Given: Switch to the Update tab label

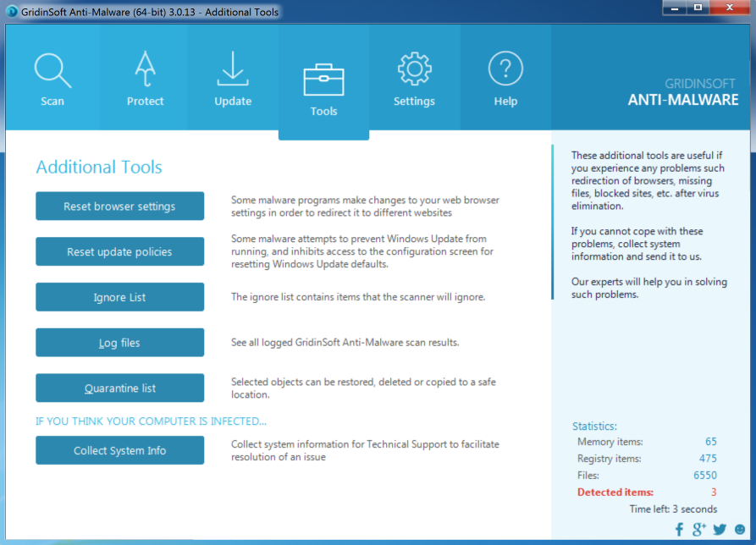Looking at the screenshot, I should click(x=233, y=102).
